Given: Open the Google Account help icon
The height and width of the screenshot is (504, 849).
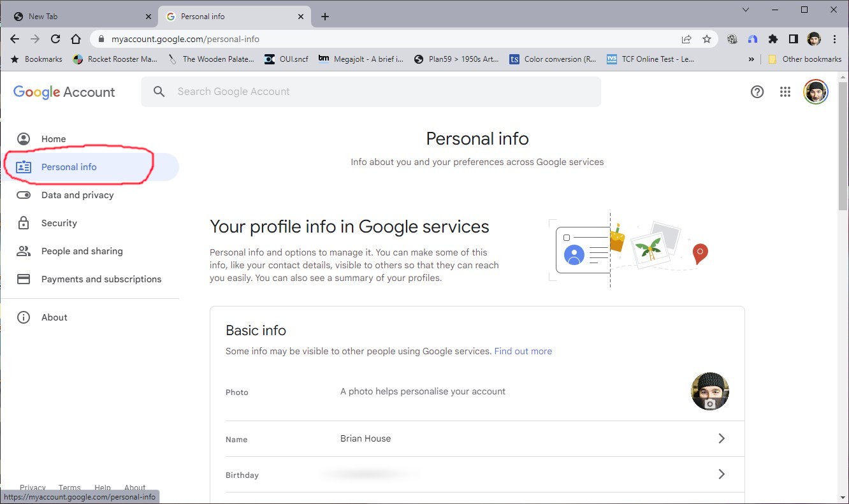Looking at the screenshot, I should pos(757,92).
